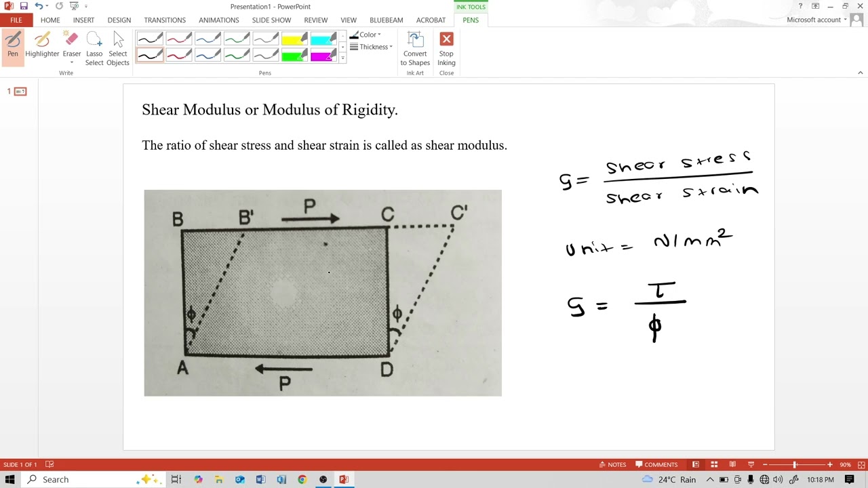
Task: Open the FILE tab
Action: click(x=16, y=20)
